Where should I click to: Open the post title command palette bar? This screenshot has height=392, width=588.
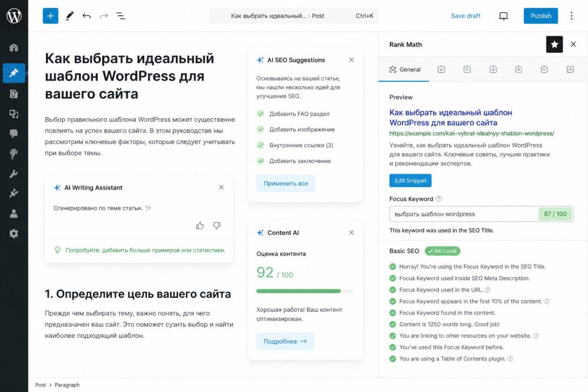point(293,15)
